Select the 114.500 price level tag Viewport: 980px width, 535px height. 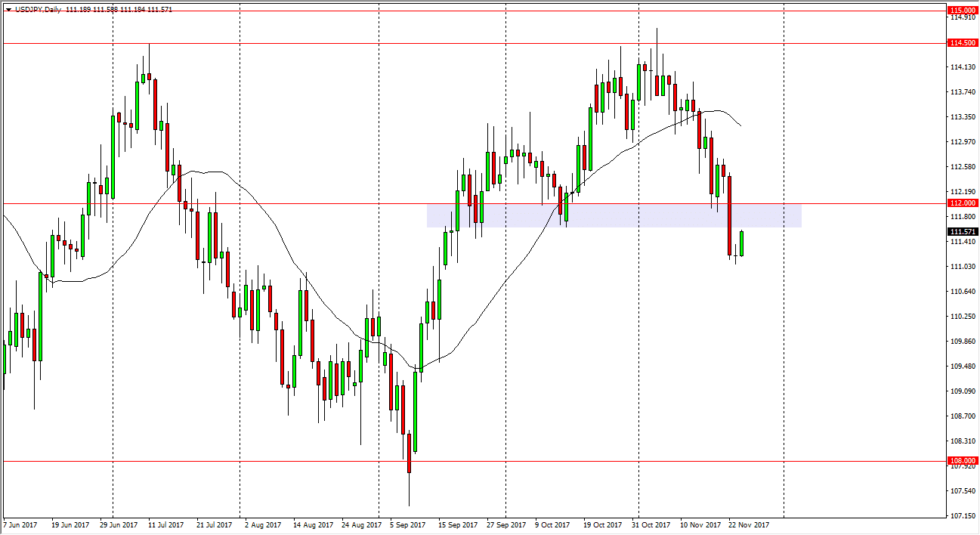962,44
